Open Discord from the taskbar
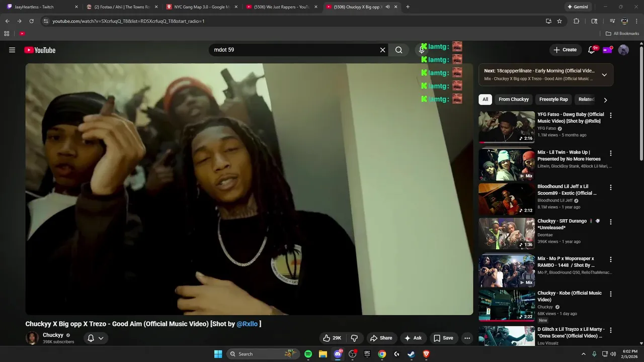Image resolution: width=644 pixels, height=362 pixels. coord(338,354)
